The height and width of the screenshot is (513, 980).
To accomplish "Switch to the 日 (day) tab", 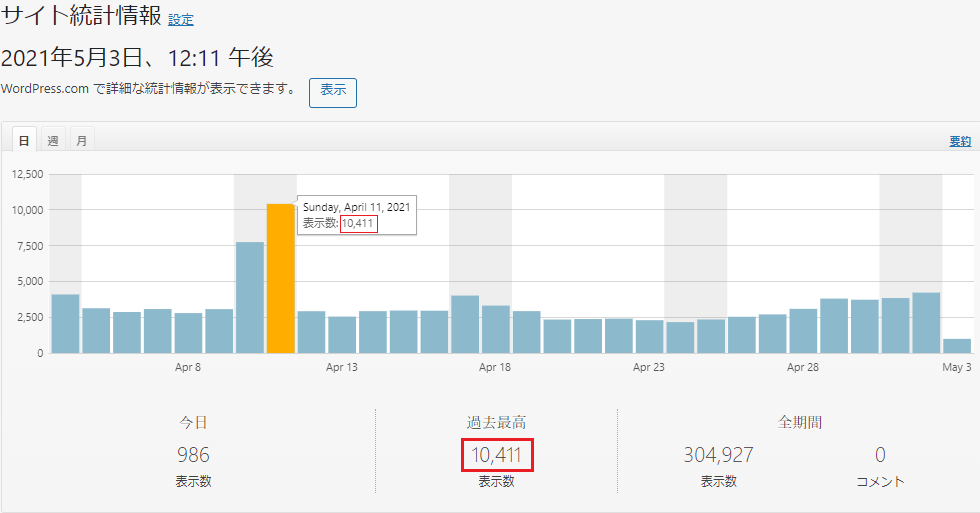I will (24, 141).
